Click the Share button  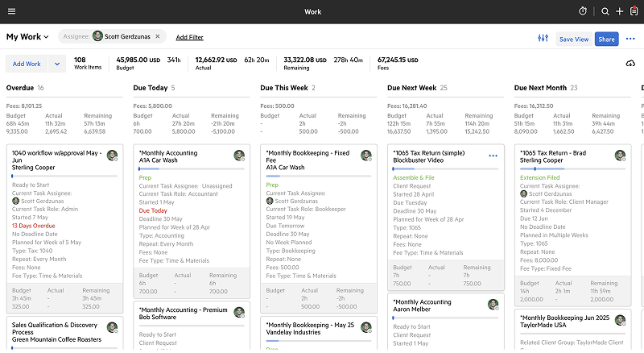[606, 39]
